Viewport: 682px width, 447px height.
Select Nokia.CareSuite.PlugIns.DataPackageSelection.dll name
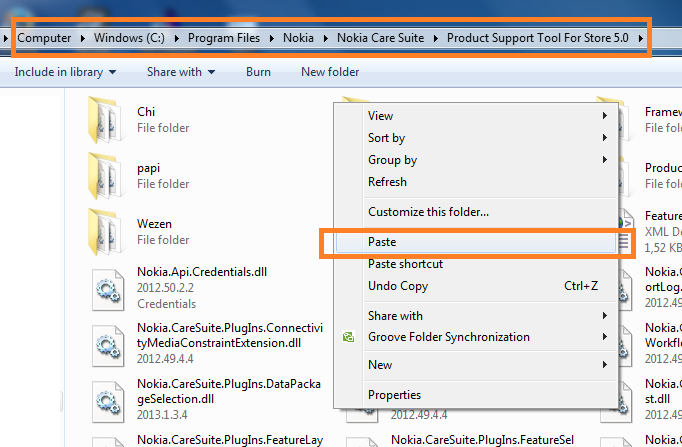229,391
